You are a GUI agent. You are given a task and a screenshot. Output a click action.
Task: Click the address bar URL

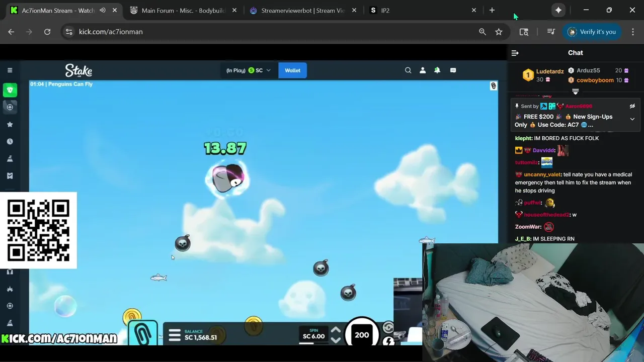(111, 32)
